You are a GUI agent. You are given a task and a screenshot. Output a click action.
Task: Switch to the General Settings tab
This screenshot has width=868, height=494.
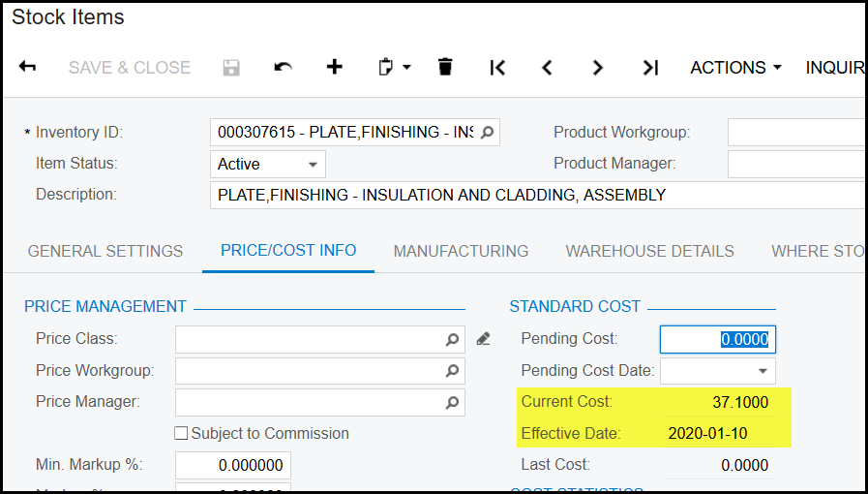(105, 251)
